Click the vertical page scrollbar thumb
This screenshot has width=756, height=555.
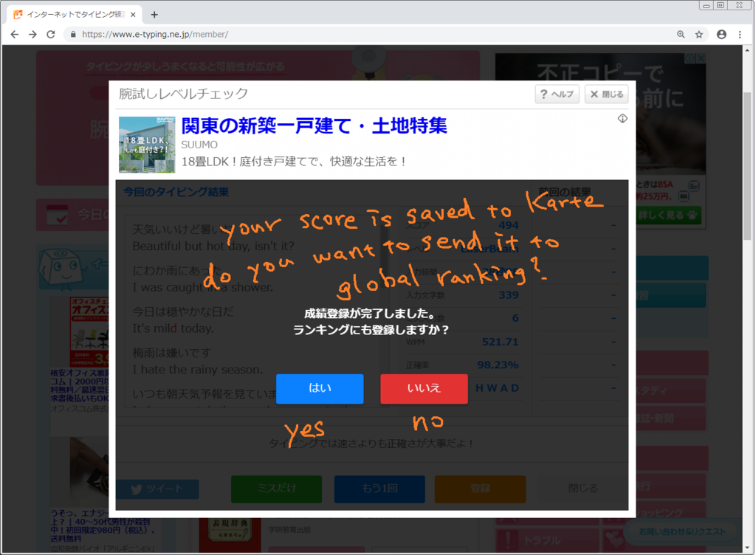coord(747,165)
